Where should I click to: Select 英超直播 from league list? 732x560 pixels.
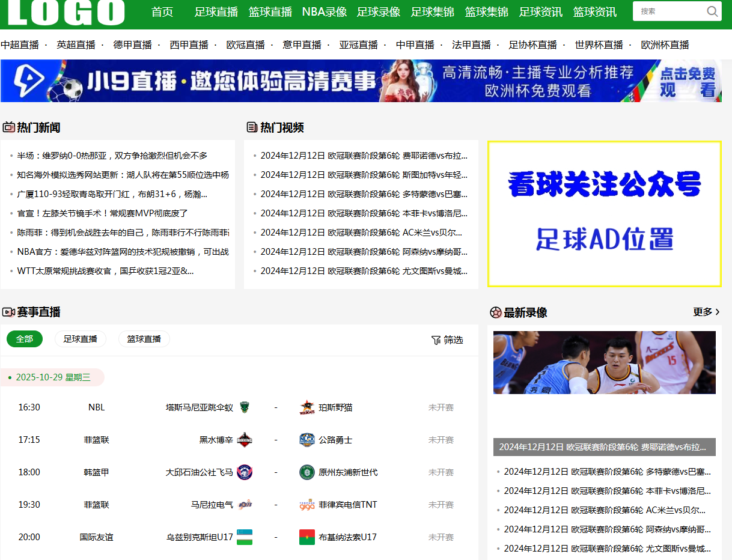coord(77,44)
